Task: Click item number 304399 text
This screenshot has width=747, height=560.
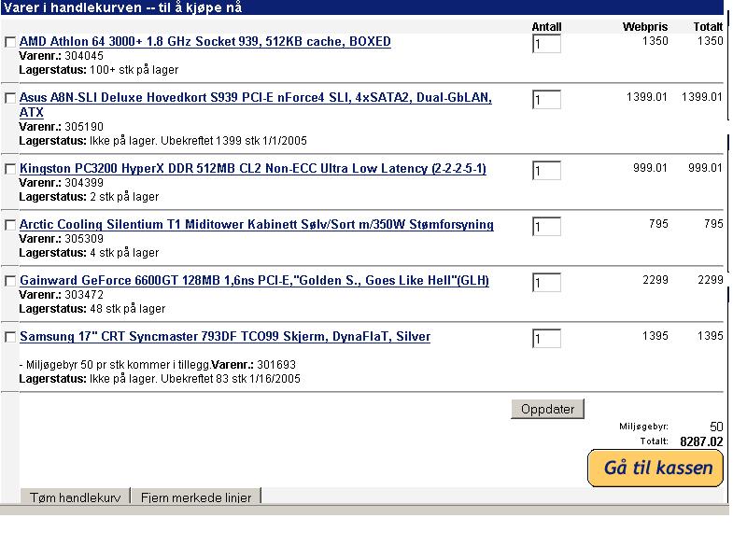Action: (84, 183)
